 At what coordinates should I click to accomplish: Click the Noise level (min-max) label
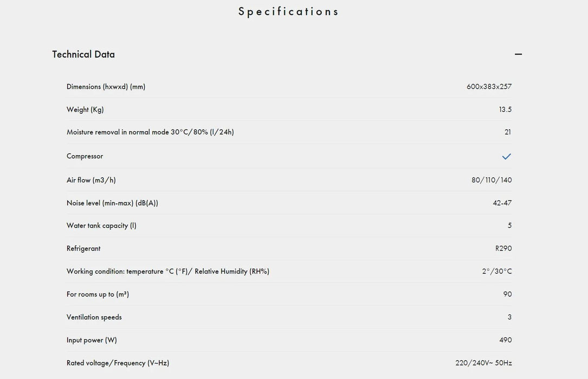point(112,203)
